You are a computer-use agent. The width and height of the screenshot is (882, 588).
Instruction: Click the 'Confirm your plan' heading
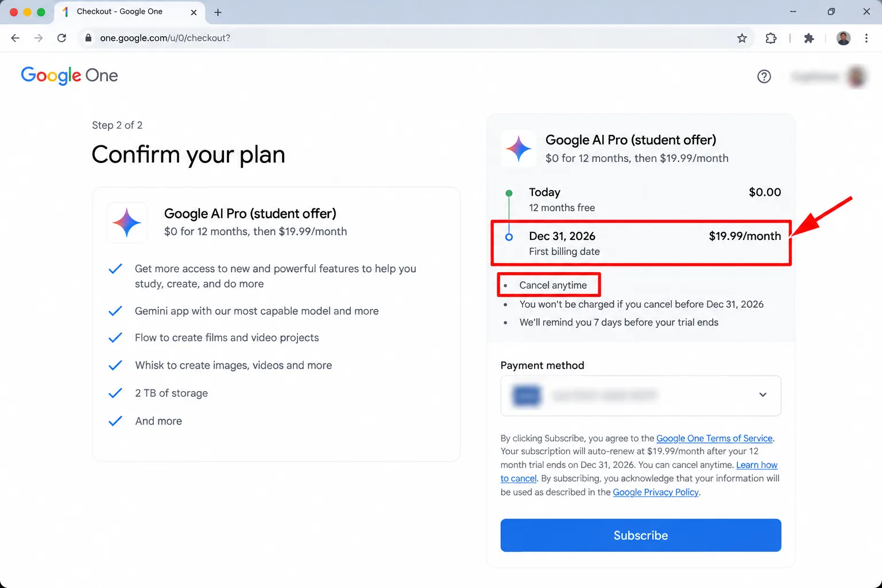pyautogui.click(x=188, y=154)
